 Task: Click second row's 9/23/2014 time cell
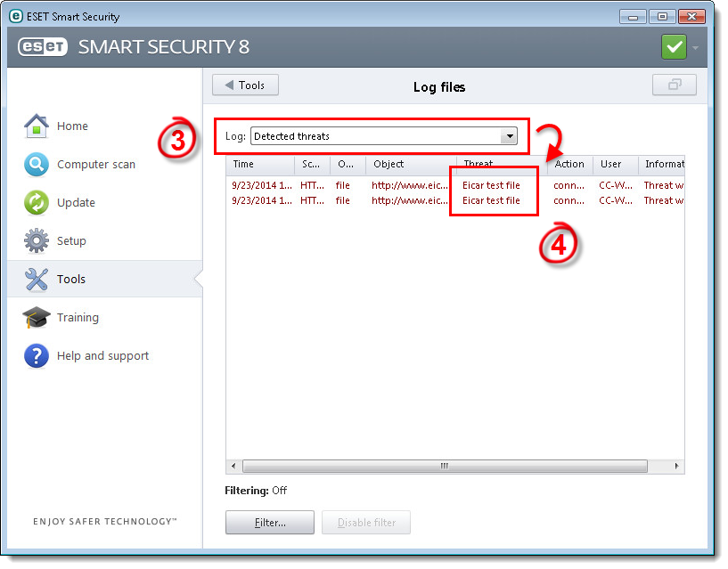click(262, 201)
